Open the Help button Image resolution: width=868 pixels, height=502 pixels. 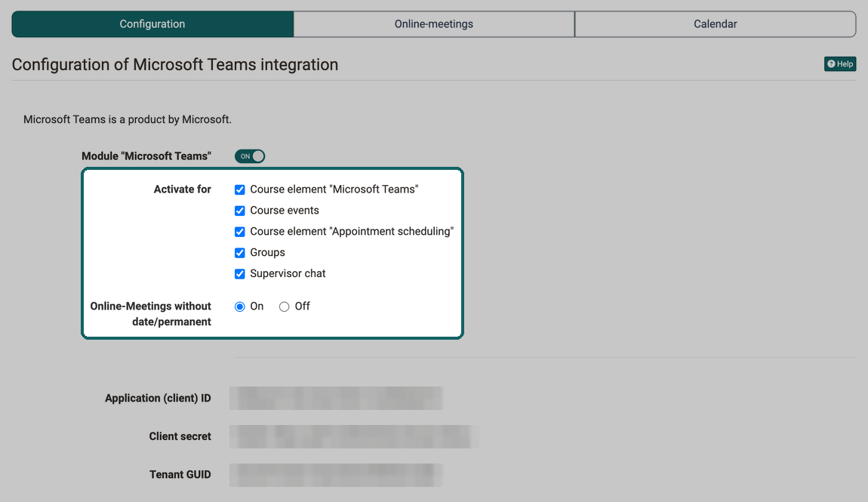tap(840, 64)
